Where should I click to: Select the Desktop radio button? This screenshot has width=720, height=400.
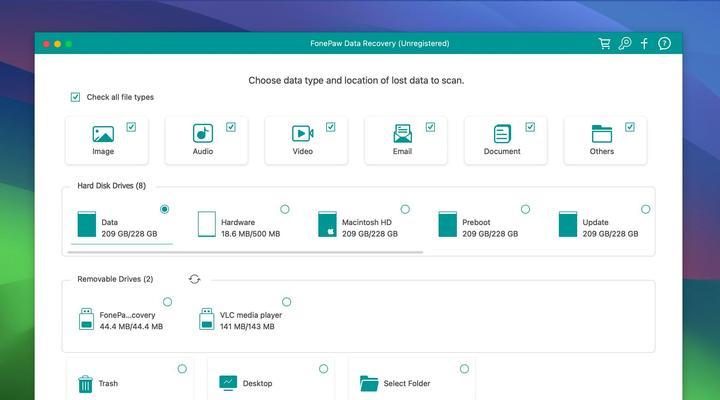point(323,369)
